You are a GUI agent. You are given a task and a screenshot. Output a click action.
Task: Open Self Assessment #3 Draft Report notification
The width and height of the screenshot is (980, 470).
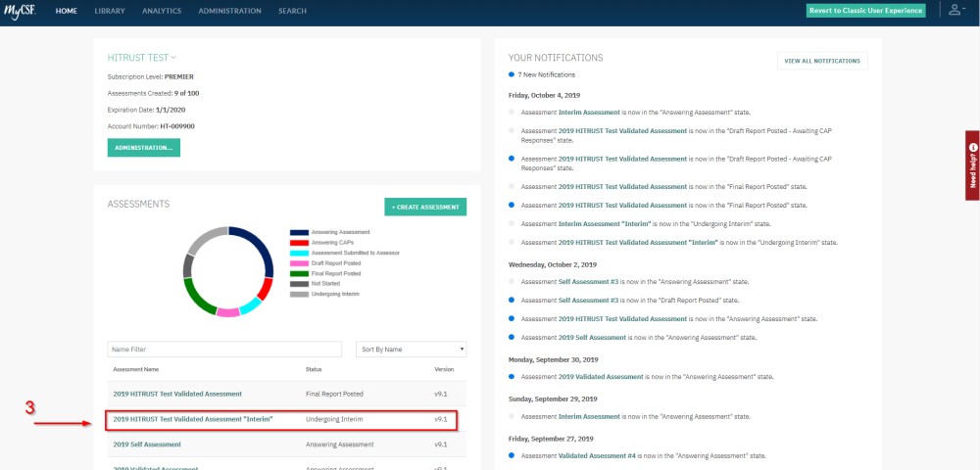(x=588, y=301)
